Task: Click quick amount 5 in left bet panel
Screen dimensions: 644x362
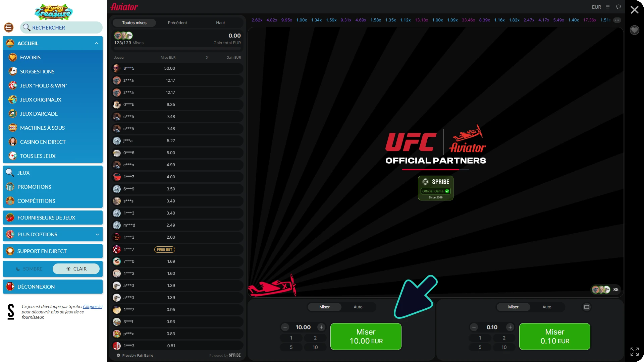Action: point(291,347)
